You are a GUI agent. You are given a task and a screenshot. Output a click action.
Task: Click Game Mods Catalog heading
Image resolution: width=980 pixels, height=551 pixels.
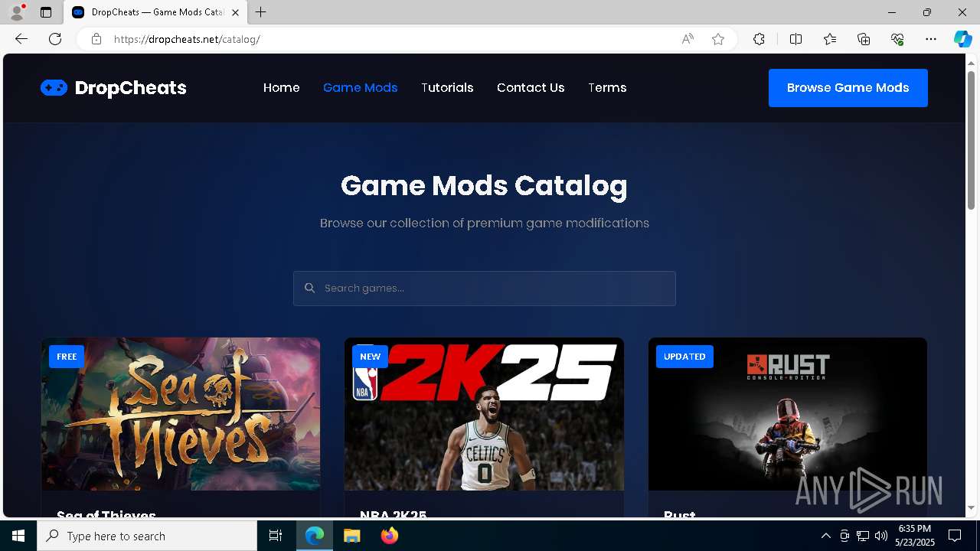pos(484,186)
